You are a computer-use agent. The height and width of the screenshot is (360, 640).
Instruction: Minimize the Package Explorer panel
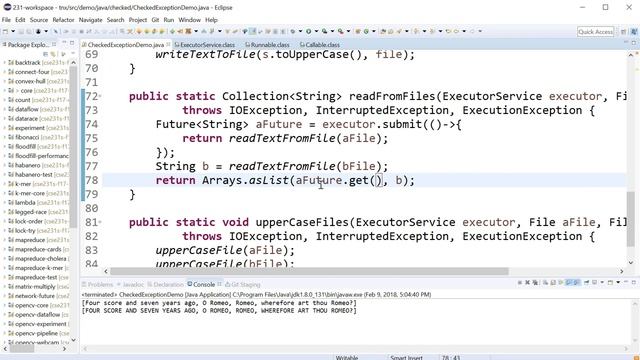[64, 43]
